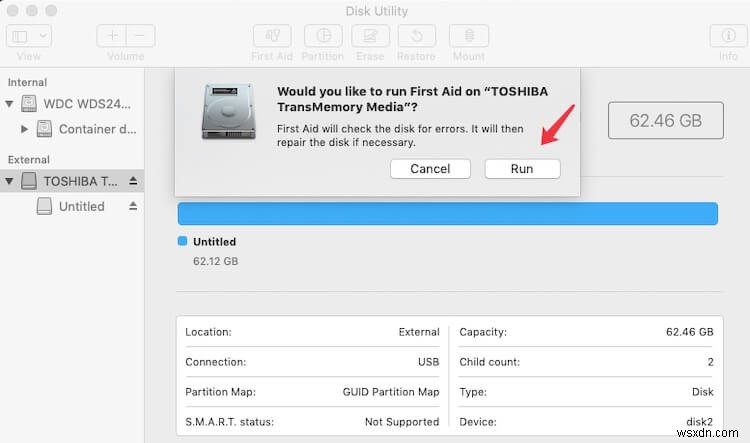
Task: Collapse the WDC internal disk tree
Action: (10, 104)
